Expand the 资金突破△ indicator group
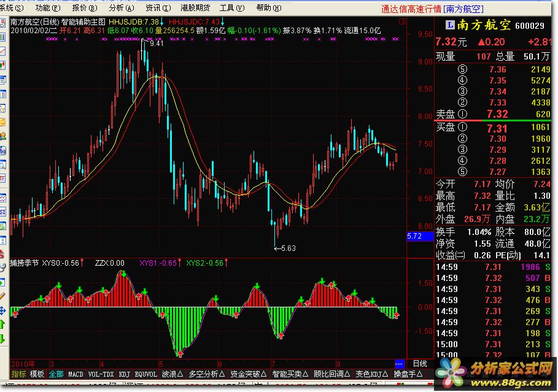Viewport: 558px width, 392px height. pos(248,374)
